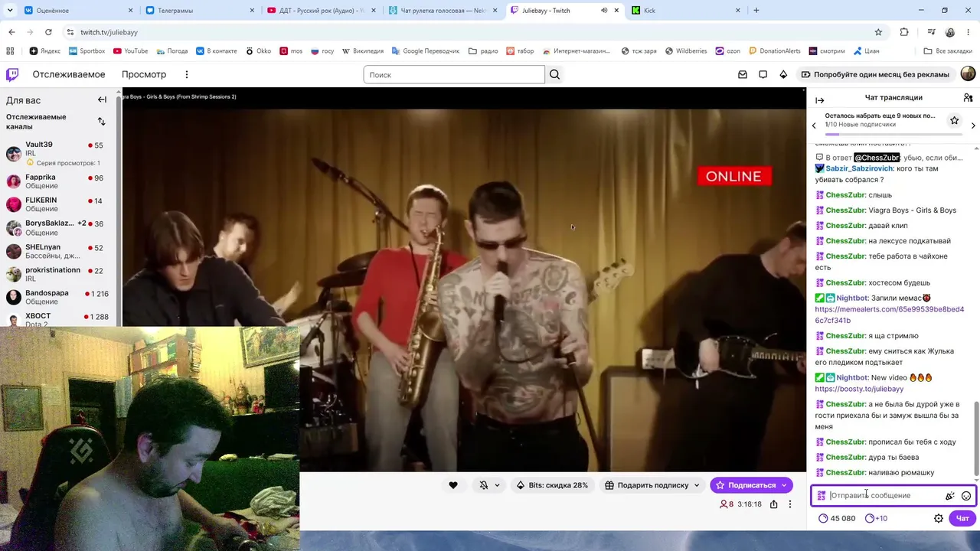Screen dimensions: 980x551
Task: Switch to the Оценённое browser tab
Action: pos(78,11)
